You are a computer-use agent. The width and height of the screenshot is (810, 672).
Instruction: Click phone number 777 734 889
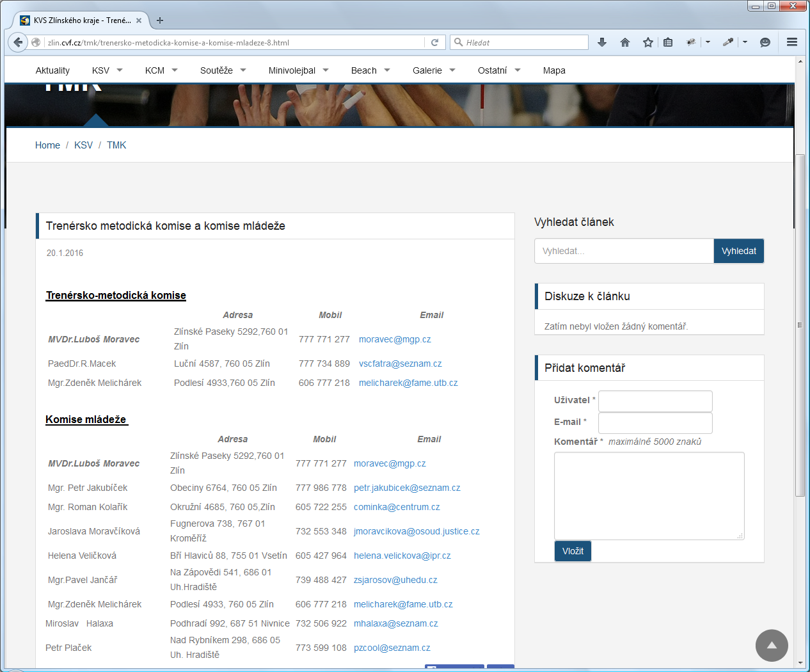pyautogui.click(x=324, y=364)
